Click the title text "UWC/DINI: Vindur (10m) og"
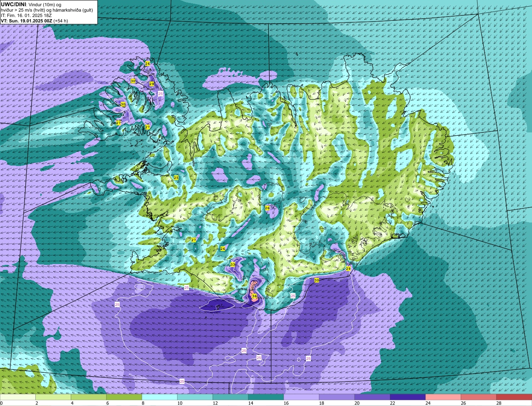Viewport: 532px width, 406px height. 31,4
